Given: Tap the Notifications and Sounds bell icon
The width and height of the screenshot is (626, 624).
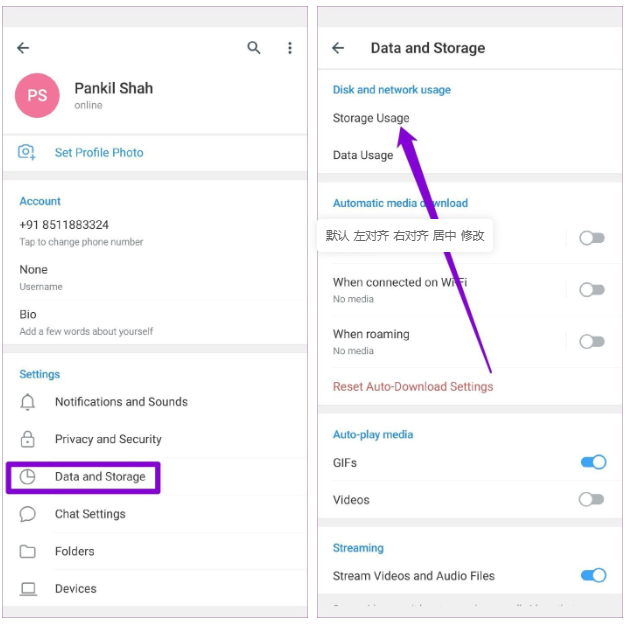Looking at the screenshot, I should tap(28, 402).
